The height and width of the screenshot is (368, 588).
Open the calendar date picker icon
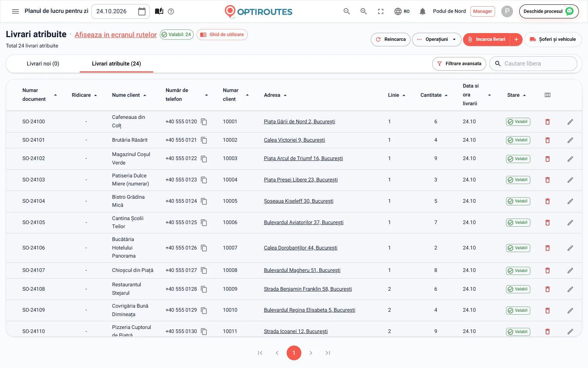click(x=142, y=11)
